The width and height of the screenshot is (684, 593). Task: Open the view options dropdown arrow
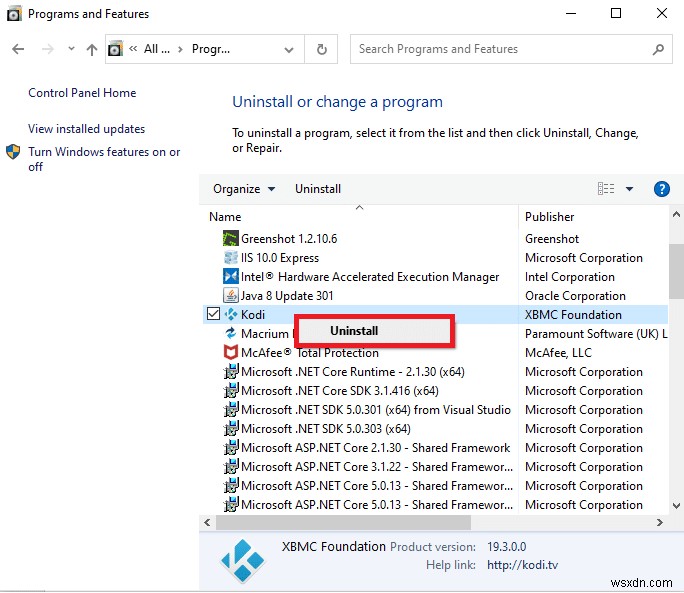coord(629,189)
